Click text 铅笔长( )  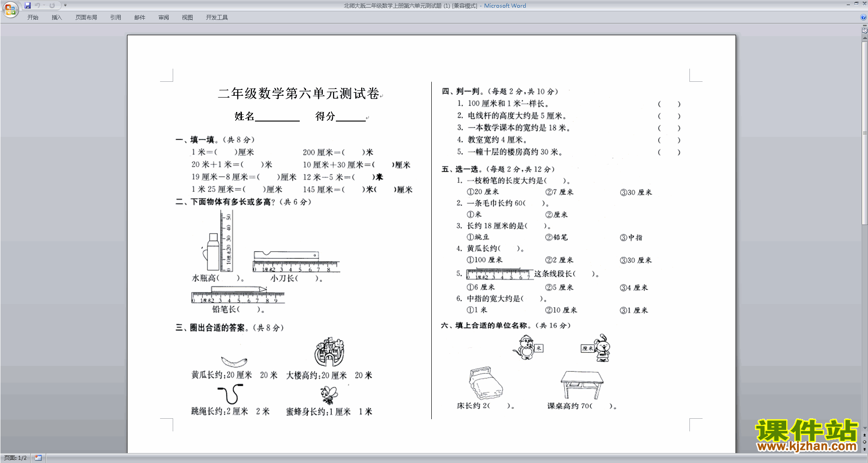coord(239,309)
